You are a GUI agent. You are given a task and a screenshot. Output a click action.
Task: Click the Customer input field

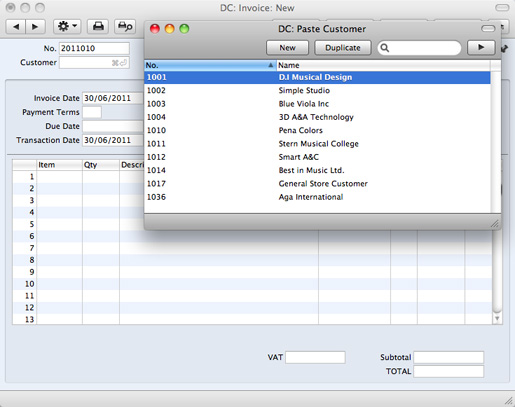pos(94,63)
